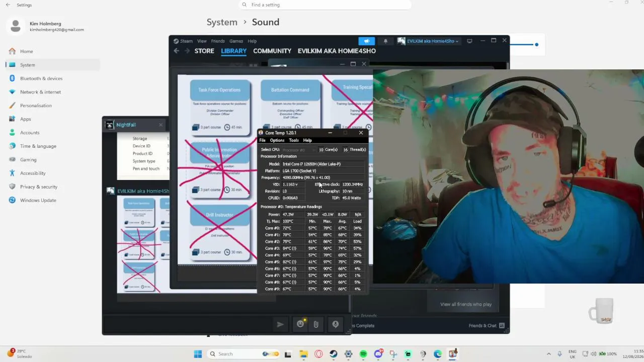
Task: Launch Opera browser from taskbar
Action: (318, 354)
